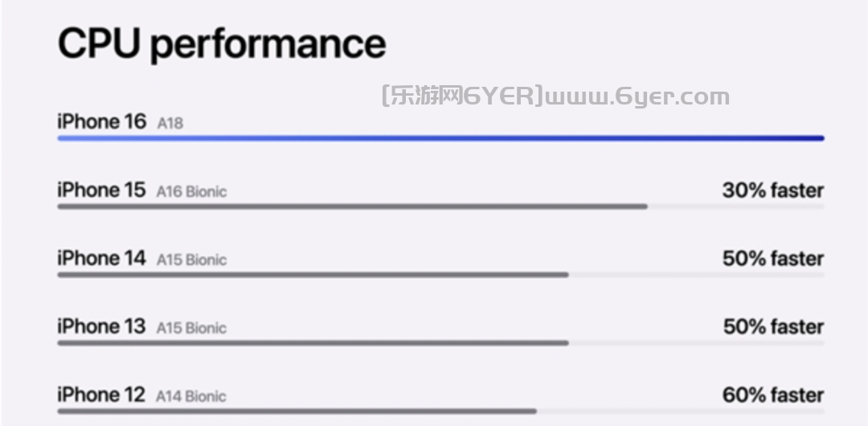The image size is (868, 426).
Task: Click the gray iPhone 13 performance bar
Action: [313, 343]
